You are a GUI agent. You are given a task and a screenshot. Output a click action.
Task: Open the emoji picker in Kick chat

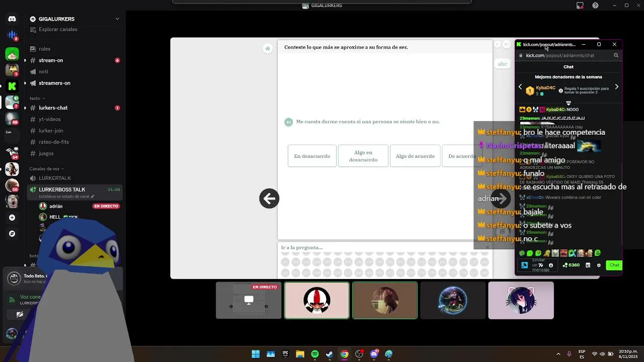click(x=551, y=265)
